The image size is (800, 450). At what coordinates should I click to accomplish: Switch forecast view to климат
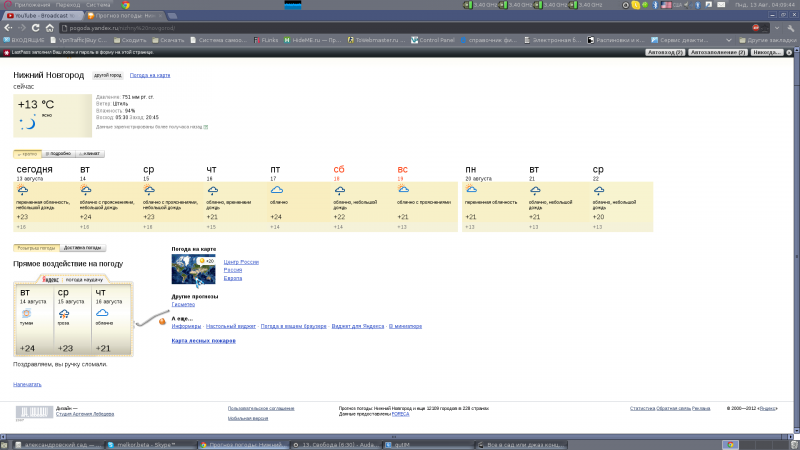90,154
